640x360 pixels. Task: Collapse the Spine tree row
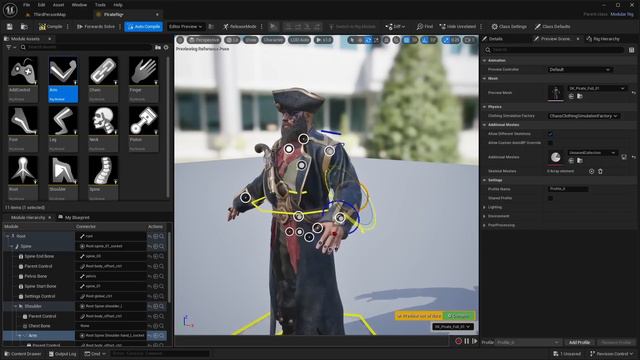(x=11, y=247)
